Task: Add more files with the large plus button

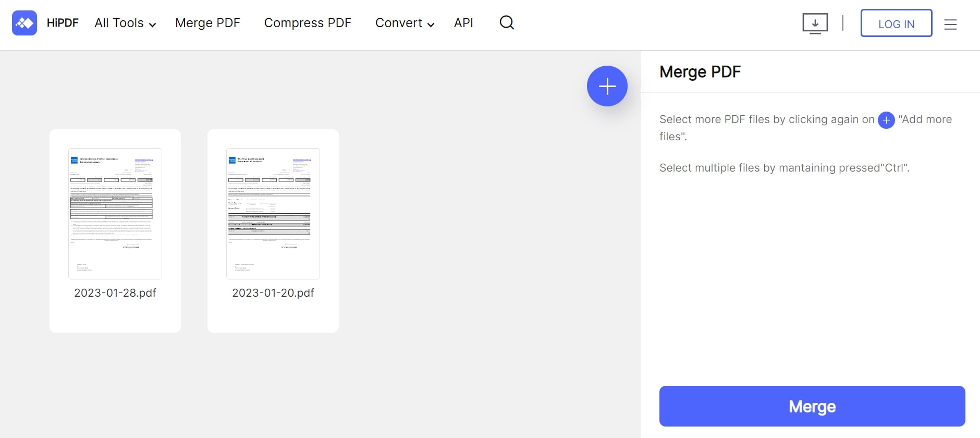Action: click(607, 86)
